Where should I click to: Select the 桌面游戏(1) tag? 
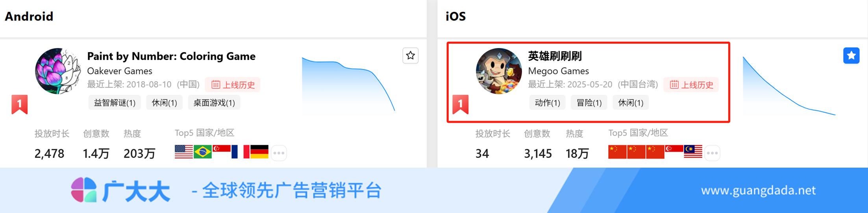pos(214,103)
